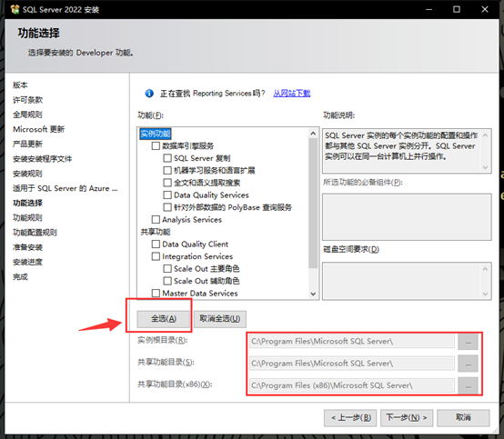Browse for 共享功能目录(x86) with ellipsis button
504x439 pixels.
[468, 385]
